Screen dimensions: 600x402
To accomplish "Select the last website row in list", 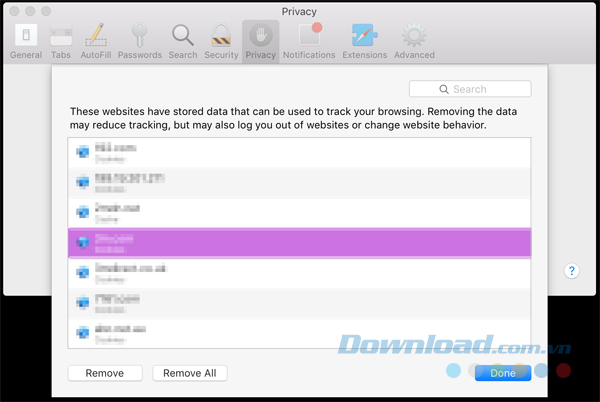I will [x=299, y=333].
